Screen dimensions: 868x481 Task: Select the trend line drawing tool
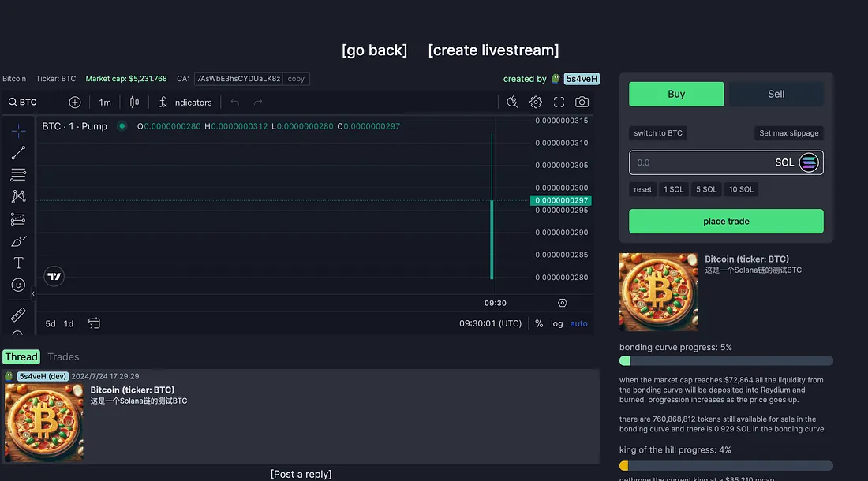pos(18,153)
